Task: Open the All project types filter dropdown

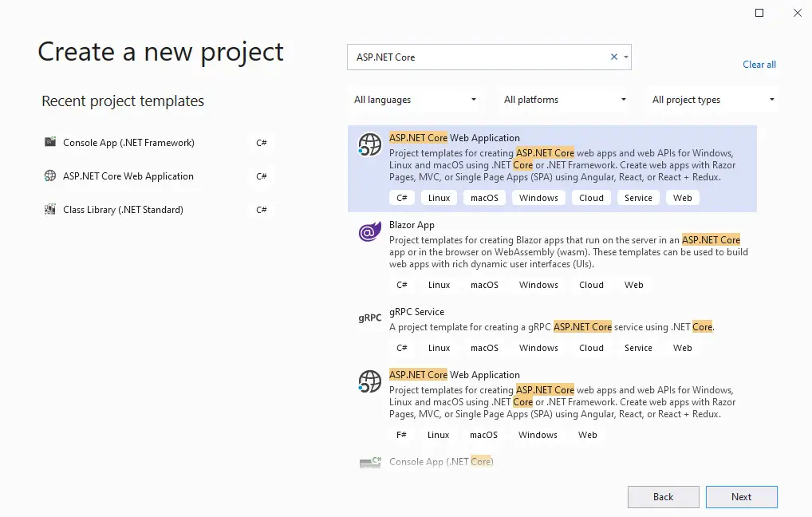Action: [x=713, y=100]
